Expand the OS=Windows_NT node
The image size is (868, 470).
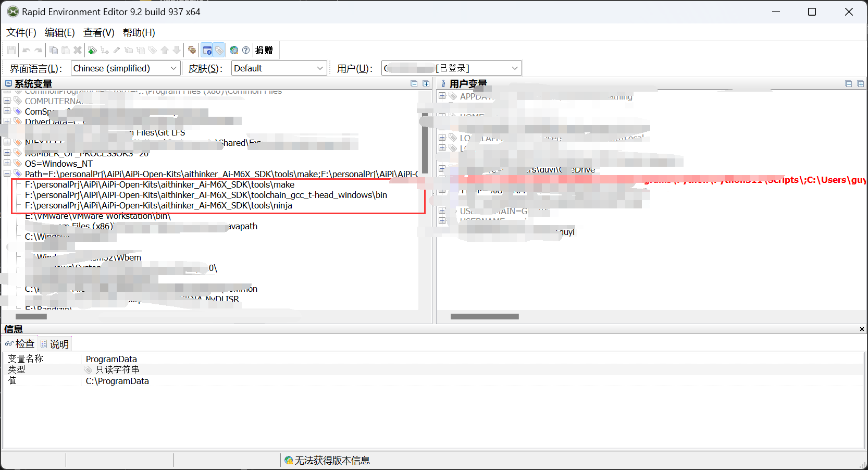[7, 163]
